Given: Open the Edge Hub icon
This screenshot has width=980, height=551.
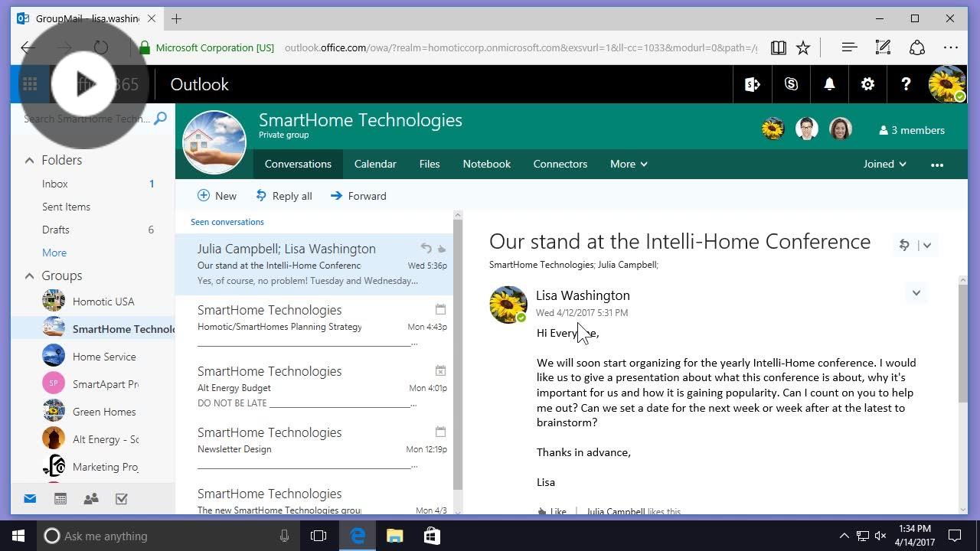Looking at the screenshot, I should [x=849, y=47].
